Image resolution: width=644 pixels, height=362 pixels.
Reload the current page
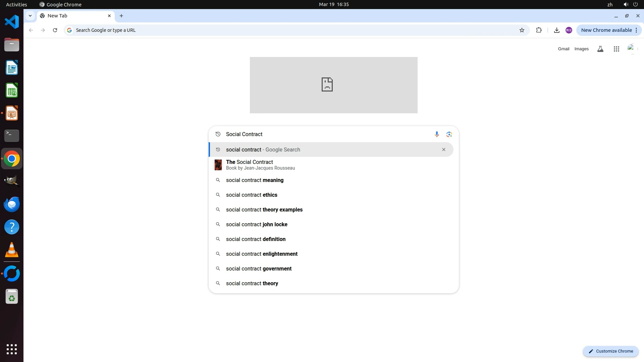coord(55,30)
